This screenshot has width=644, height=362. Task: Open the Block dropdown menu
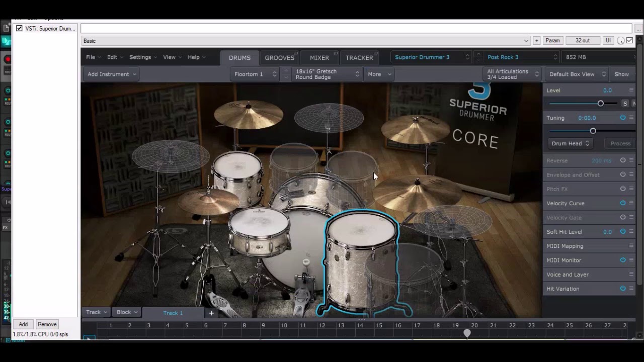point(127,312)
